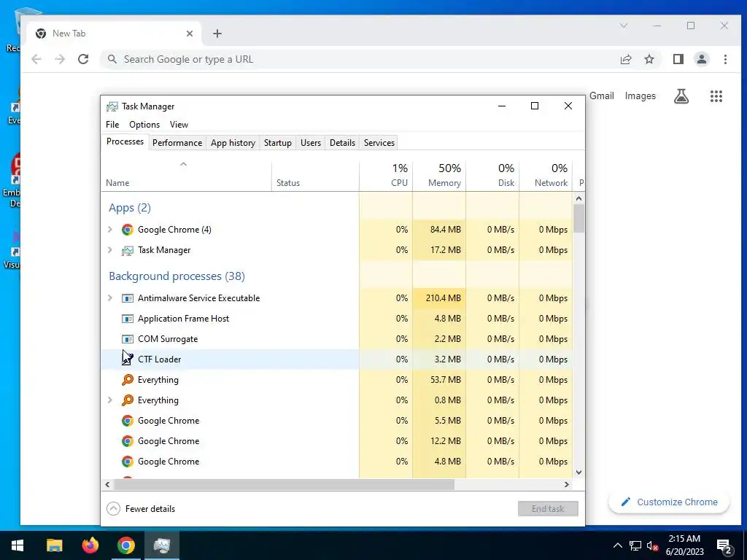Click the share this page icon in address bar
This screenshot has width=747, height=560.
625,59
